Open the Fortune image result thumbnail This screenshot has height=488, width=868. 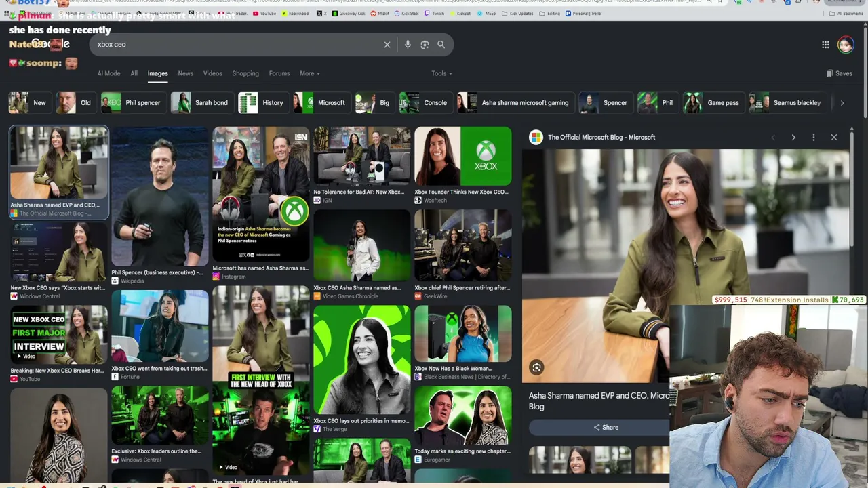coord(160,326)
